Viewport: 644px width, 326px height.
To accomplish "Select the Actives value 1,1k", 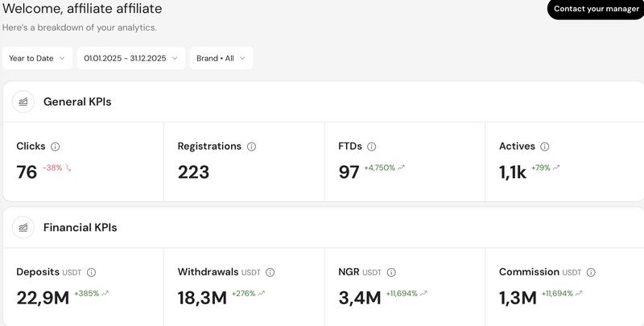I will coord(513,172).
